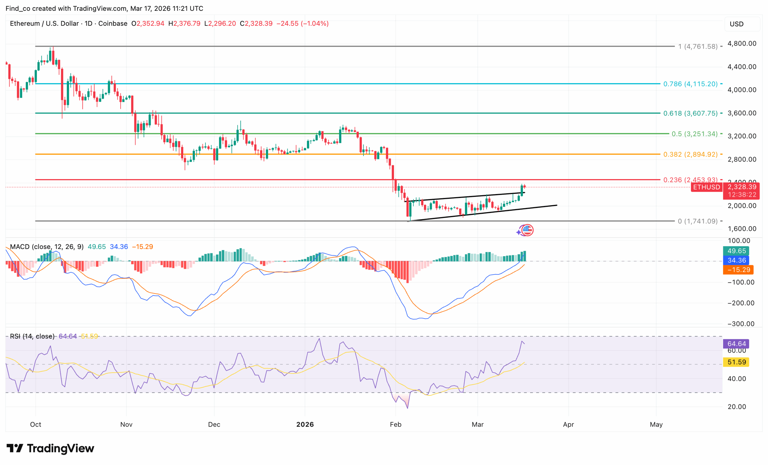Screen dimensions: 768x465
Task: Click the 100.00 MACD axis label
Action: 739,241
